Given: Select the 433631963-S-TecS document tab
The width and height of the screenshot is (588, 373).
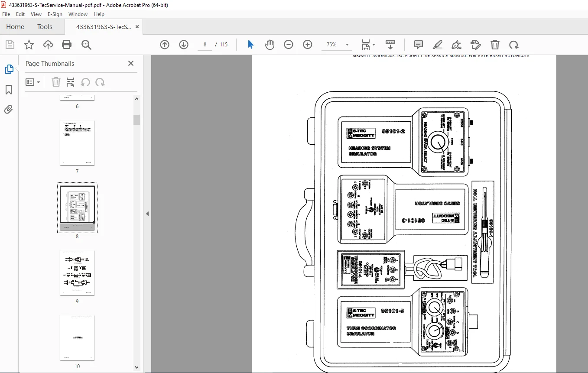Looking at the screenshot, I should point(103,27).
